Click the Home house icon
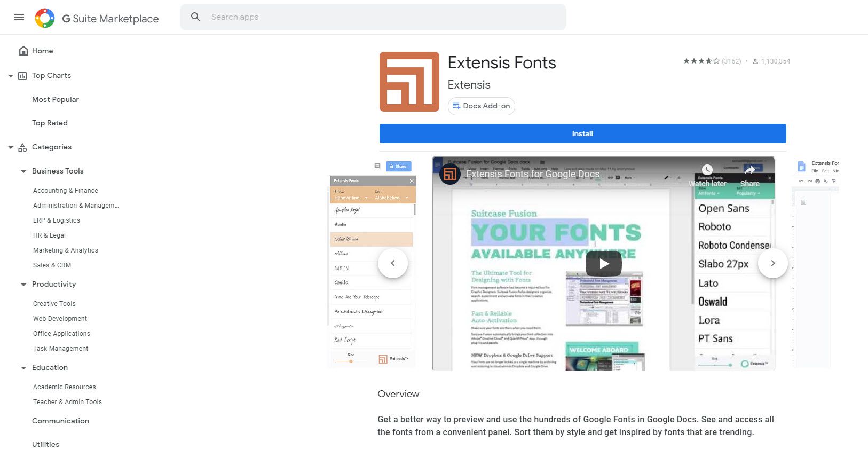The height and width of the screenshot is (449, 868). 23,51
